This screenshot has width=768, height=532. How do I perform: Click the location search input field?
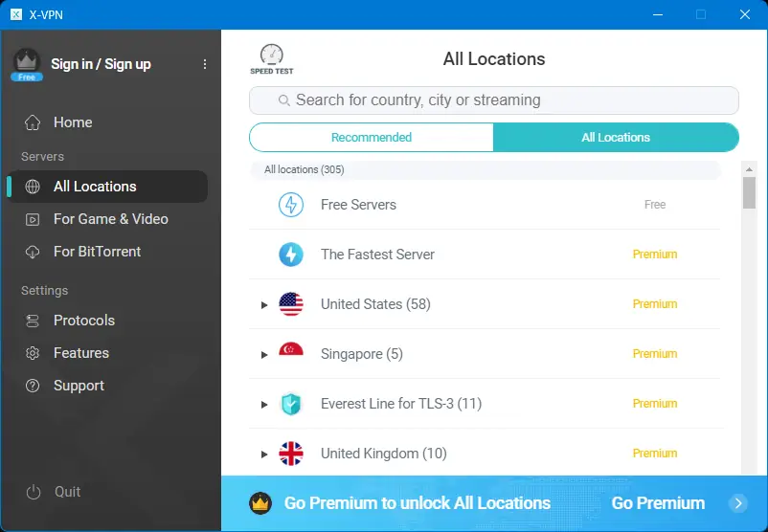click(x=493, y=100)
